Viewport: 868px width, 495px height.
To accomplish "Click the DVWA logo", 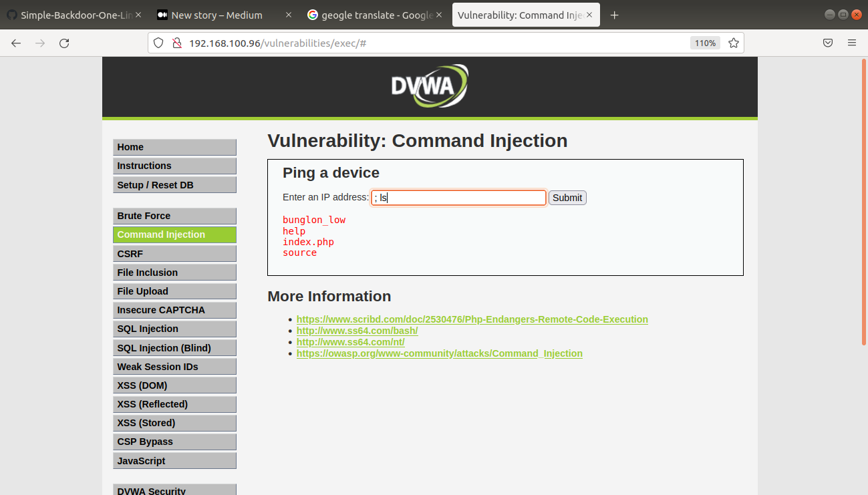I will (x=430, y=86).
